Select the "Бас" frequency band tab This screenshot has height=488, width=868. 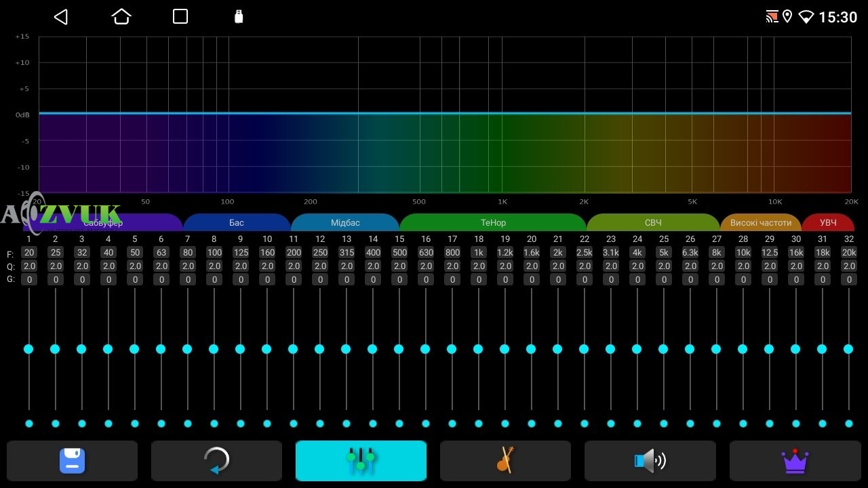pos(237,222)
